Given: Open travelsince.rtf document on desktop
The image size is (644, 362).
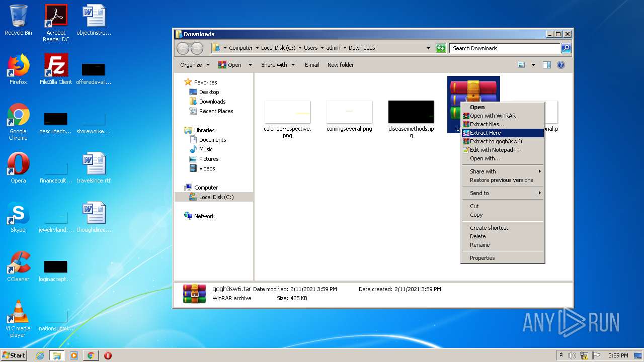Looking at the screenshot, I should [94, 168].
